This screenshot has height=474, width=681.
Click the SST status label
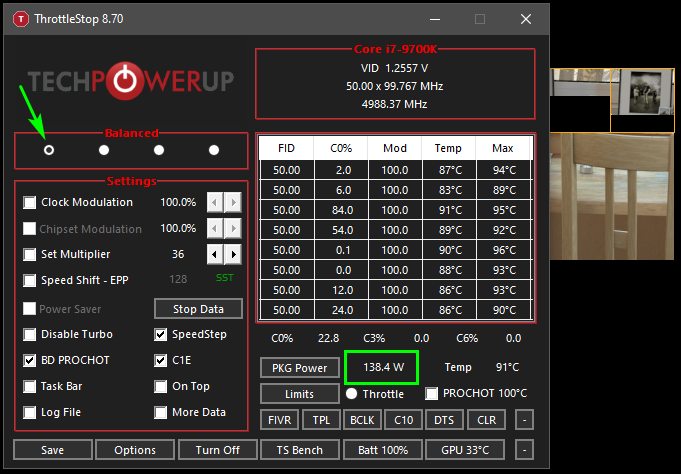(x=225, y=278)
